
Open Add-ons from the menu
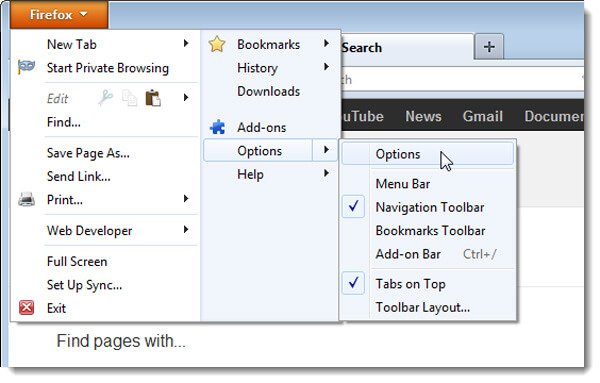[261, 127]
